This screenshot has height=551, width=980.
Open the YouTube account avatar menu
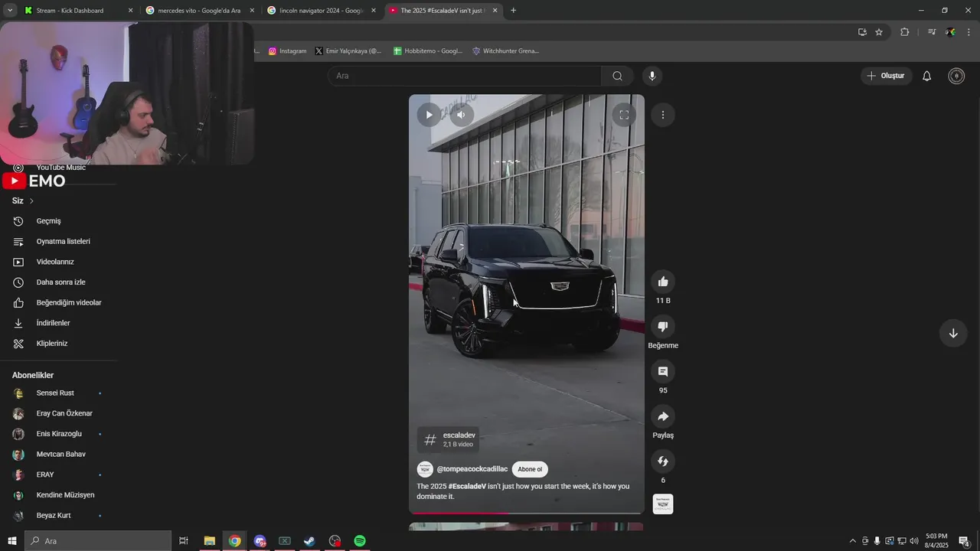pos(956,76)
